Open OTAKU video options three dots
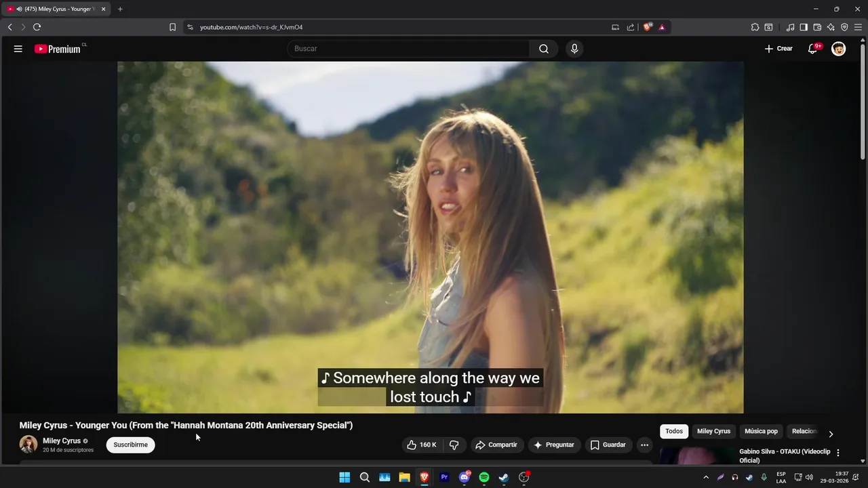This screenshot has height=488, width=868. pos(838,453)
